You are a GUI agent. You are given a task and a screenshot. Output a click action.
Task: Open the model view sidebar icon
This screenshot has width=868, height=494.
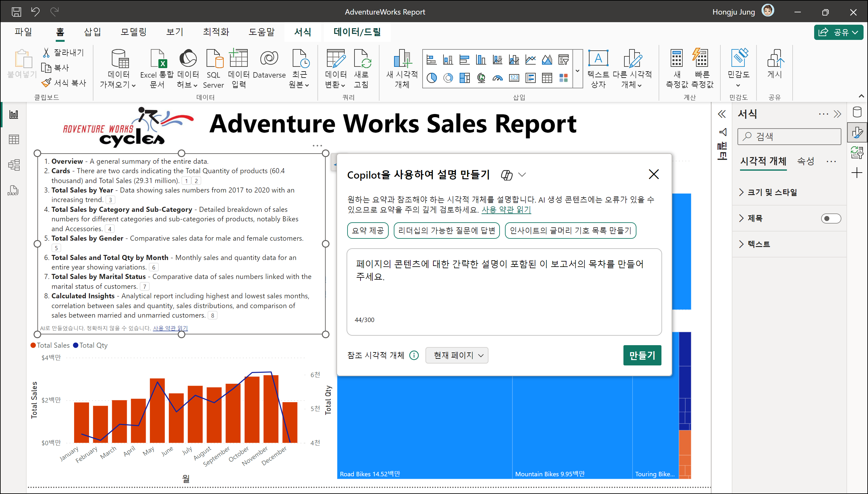[x=14, y=165]
